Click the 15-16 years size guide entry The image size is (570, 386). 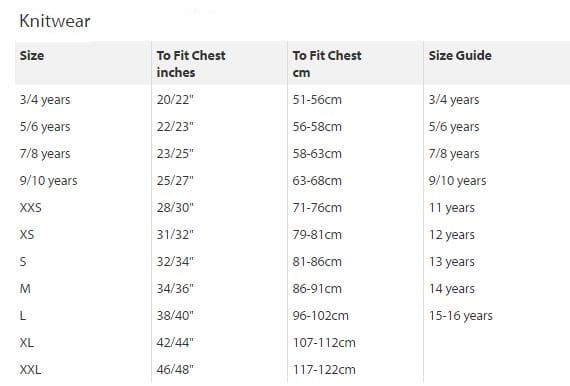pos(461,315)
